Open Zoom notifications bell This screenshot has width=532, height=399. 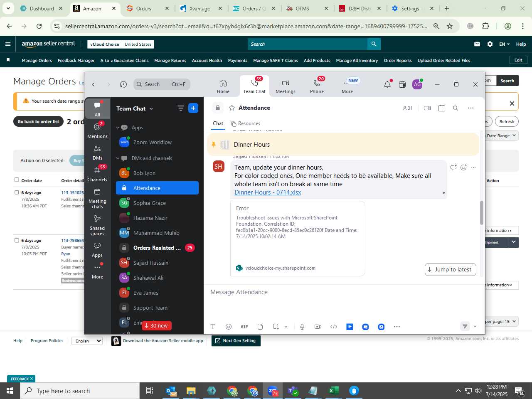point(387,84)
